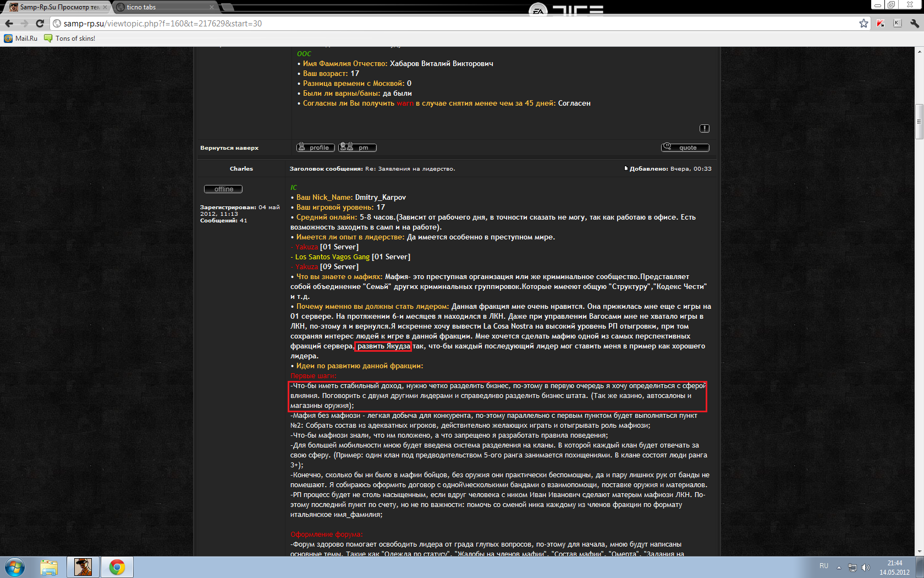Click the post icon beside Добавлено
The width and height of the screenshot is (924, 578).
click(x=626, y=168)
